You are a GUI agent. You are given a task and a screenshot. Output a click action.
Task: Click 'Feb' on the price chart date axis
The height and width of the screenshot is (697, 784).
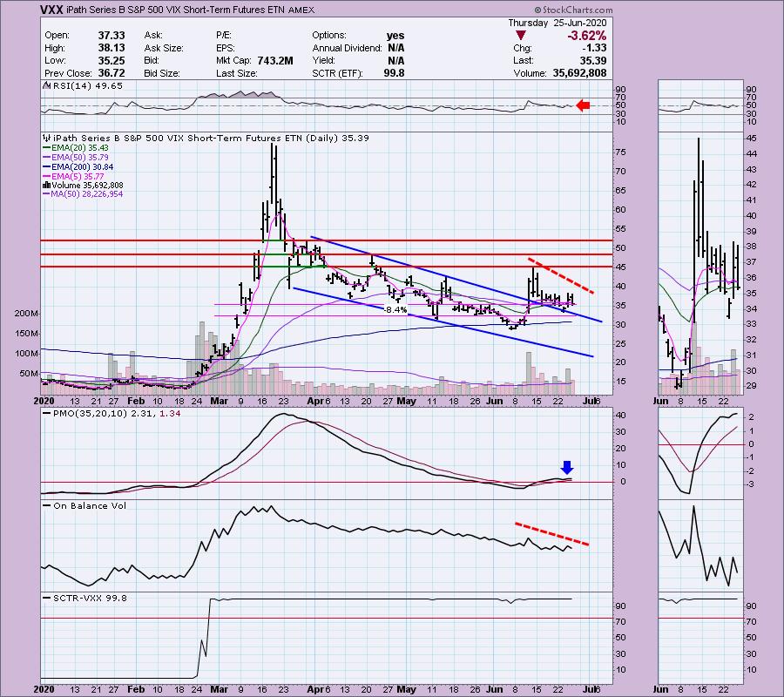[x=136, y=401]
